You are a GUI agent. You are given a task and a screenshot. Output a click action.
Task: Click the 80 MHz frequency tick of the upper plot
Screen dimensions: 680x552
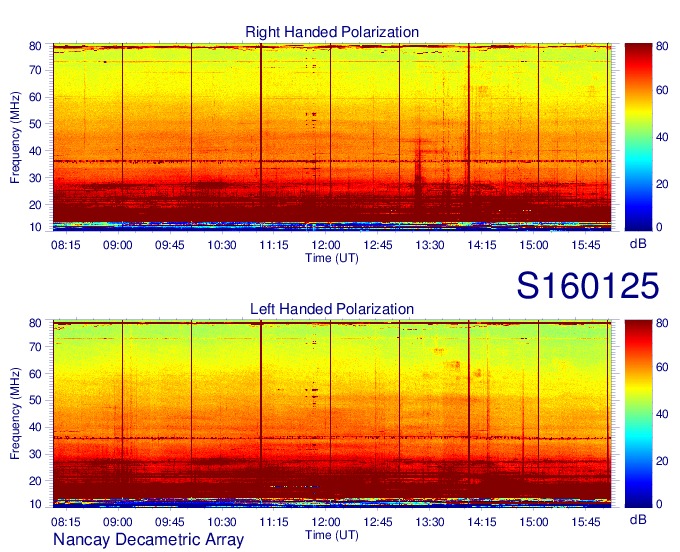point(35,46)
